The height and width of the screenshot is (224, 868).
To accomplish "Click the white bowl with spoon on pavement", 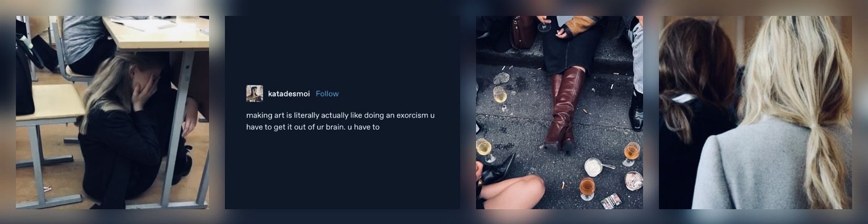I will click(595, 167).
